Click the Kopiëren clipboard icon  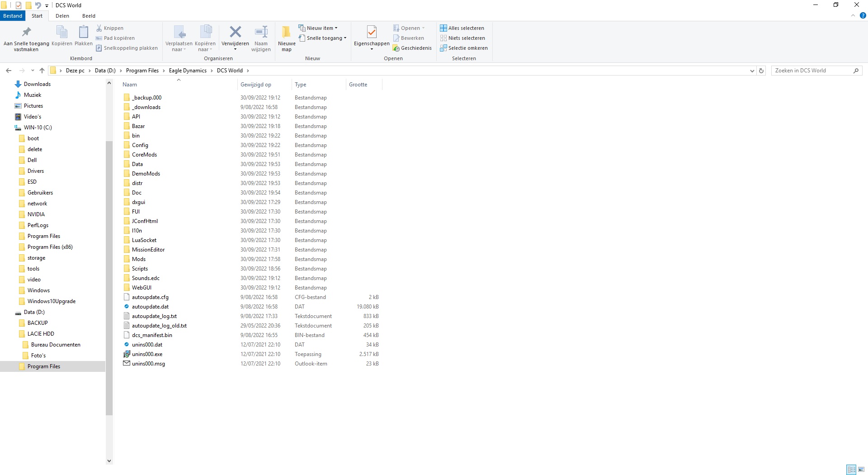[61, 36]
